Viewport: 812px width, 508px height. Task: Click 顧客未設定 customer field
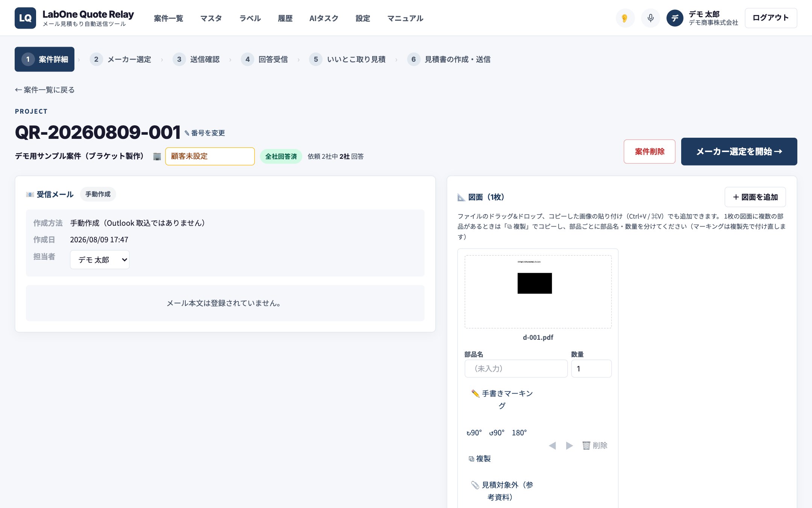click(x=210, y=156)
